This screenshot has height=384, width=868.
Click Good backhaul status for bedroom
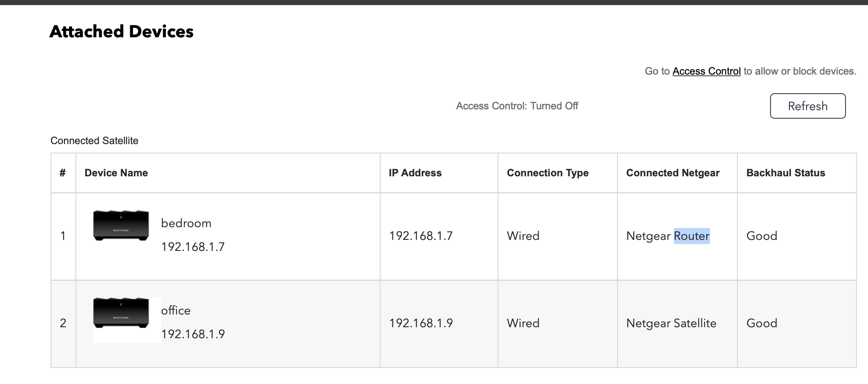click(762, 236)
